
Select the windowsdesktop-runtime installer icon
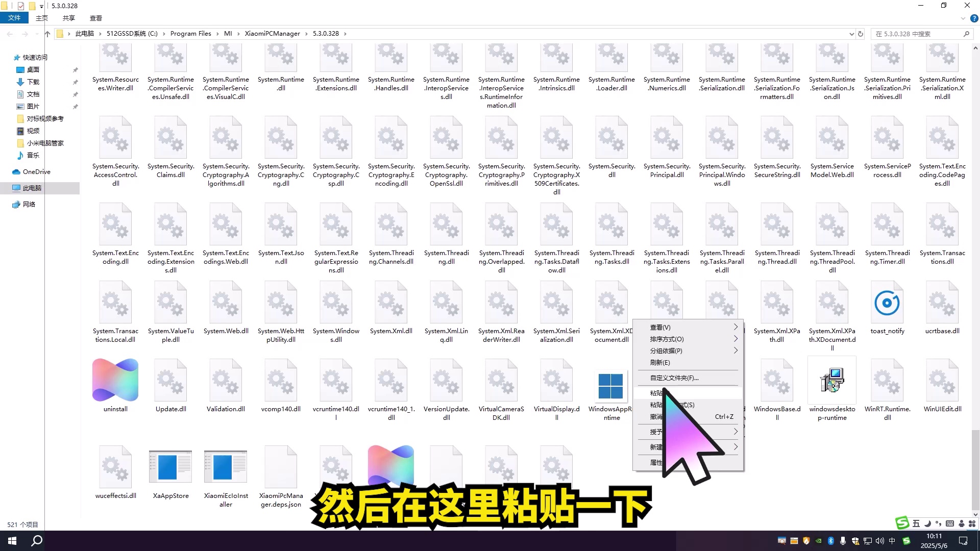point(832,380)
